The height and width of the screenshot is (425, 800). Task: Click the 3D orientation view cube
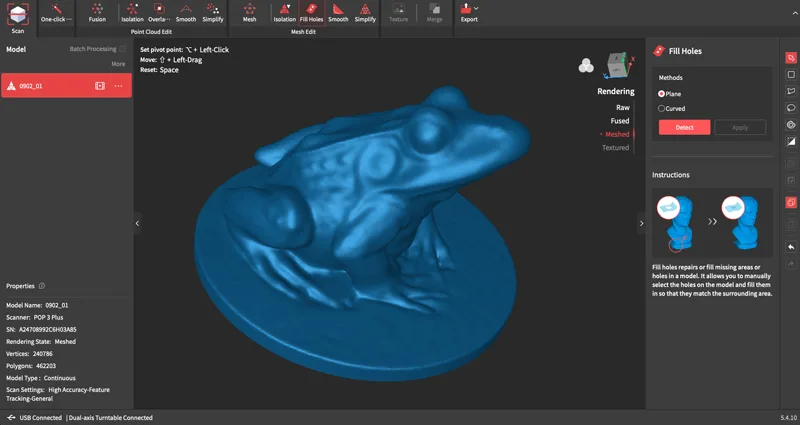(619, 65)
